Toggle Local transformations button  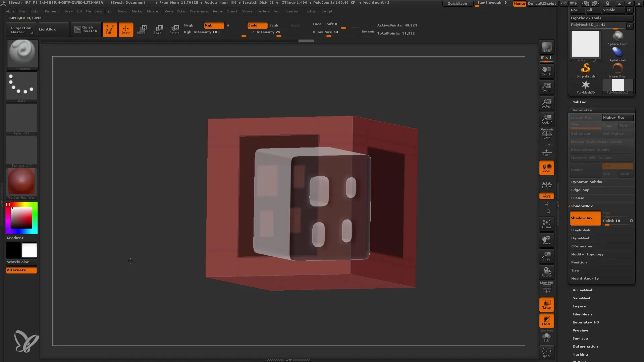546,168
